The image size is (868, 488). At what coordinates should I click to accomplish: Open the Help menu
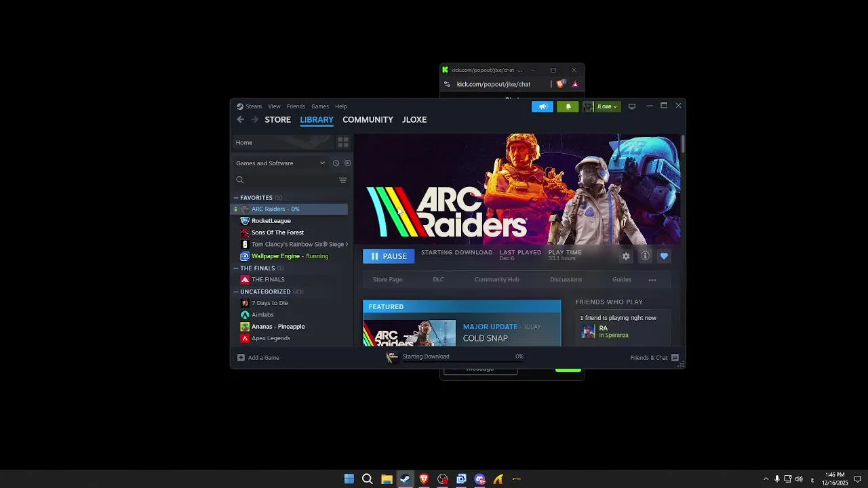[x=341, y=106]
